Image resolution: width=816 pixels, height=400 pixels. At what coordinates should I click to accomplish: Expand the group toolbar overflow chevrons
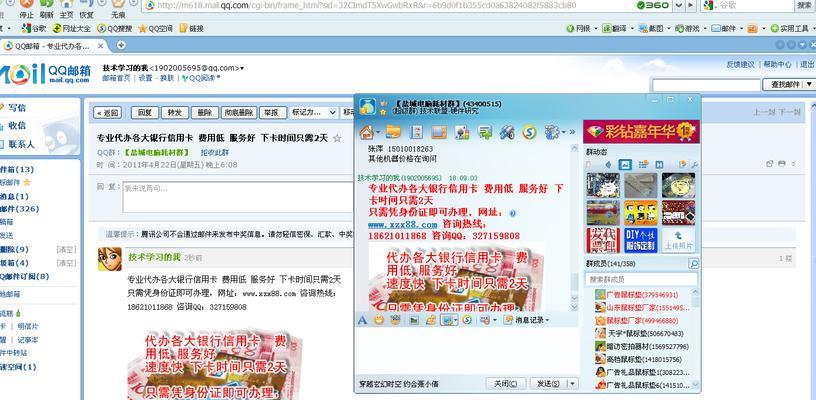(572, 132)
